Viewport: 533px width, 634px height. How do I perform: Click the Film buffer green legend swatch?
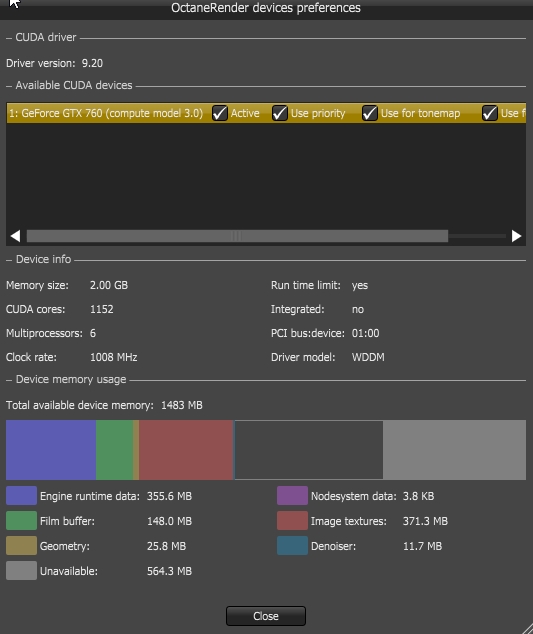pos(21,521)
